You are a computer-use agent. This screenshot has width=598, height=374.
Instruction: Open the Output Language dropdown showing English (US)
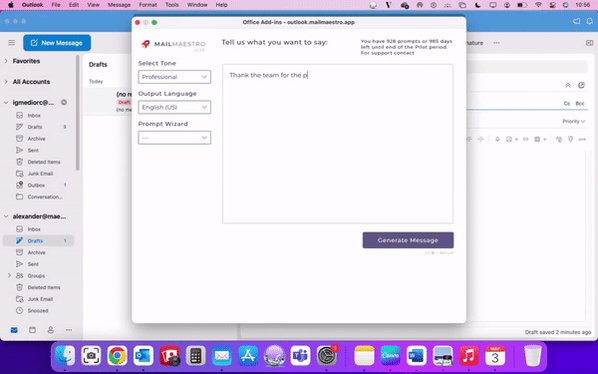point(174,108)
